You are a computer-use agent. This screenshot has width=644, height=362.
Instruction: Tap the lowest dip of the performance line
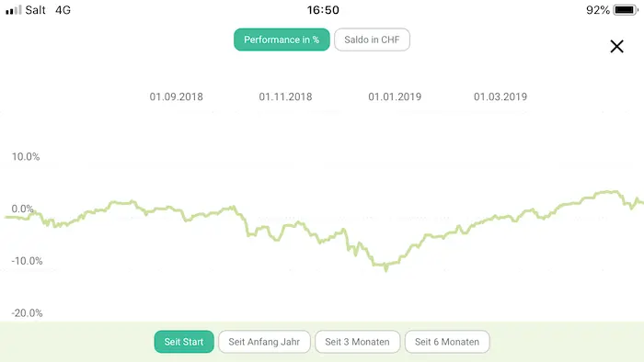pos(385,268)
